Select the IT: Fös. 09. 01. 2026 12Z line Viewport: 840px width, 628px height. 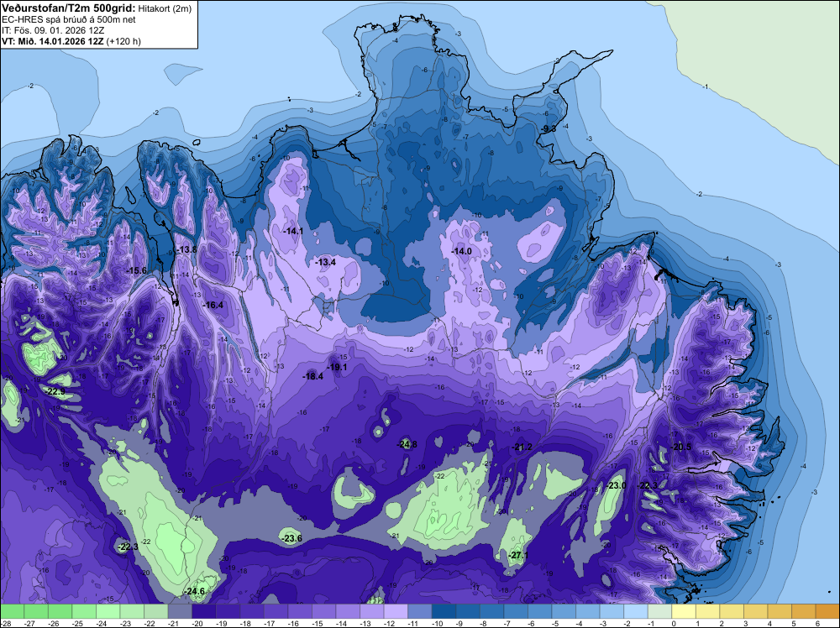click(x=53, y=30)
